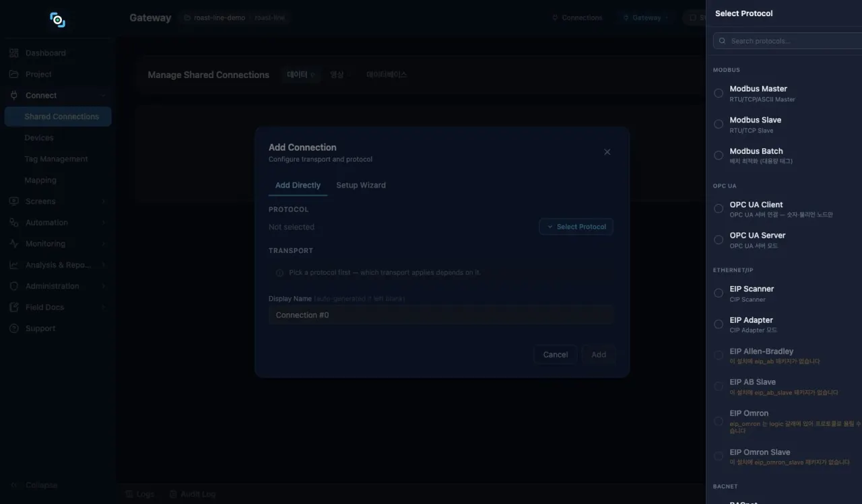Click the Administration shield icon
Image resolution: width=862 pixels, height=504 pixels.
14,286
